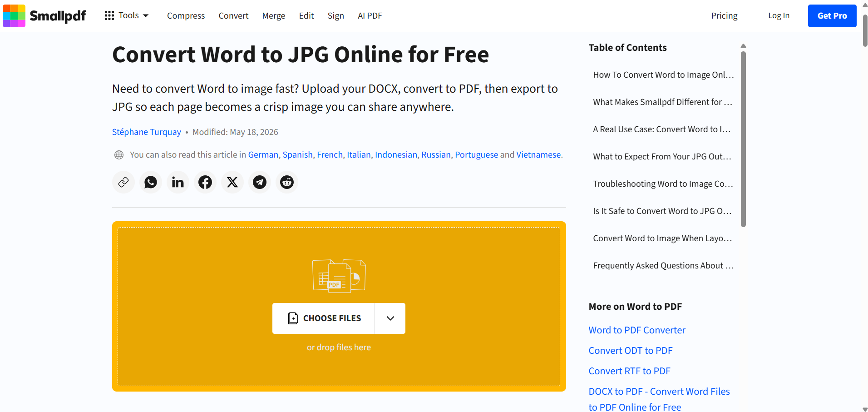The image size is (868, 412).
Task: Jump to Frequently Asked Questions section
Action: pyautogui.click(x=663, y=266)
